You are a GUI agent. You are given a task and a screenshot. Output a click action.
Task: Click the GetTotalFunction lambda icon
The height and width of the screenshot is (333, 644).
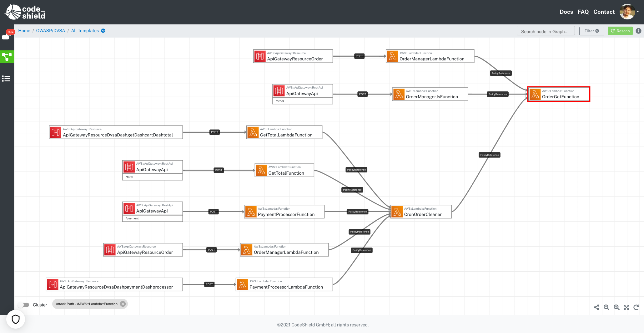click(x=261, y=171)
